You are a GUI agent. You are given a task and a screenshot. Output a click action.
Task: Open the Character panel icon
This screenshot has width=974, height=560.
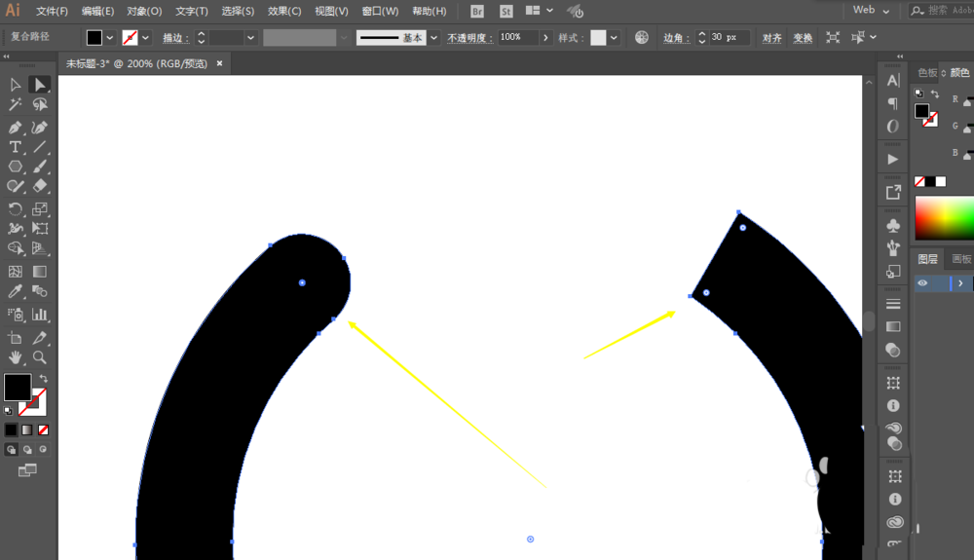(x=892, y=80)
